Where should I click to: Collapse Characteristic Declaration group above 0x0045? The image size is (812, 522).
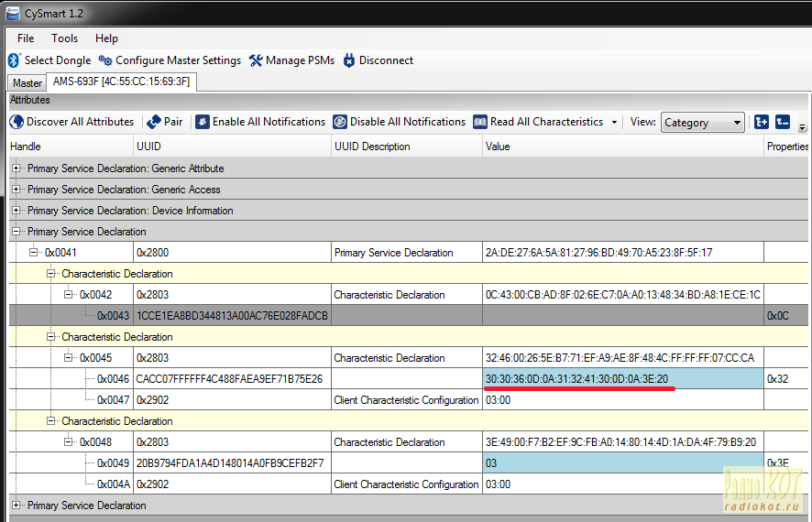50,337
